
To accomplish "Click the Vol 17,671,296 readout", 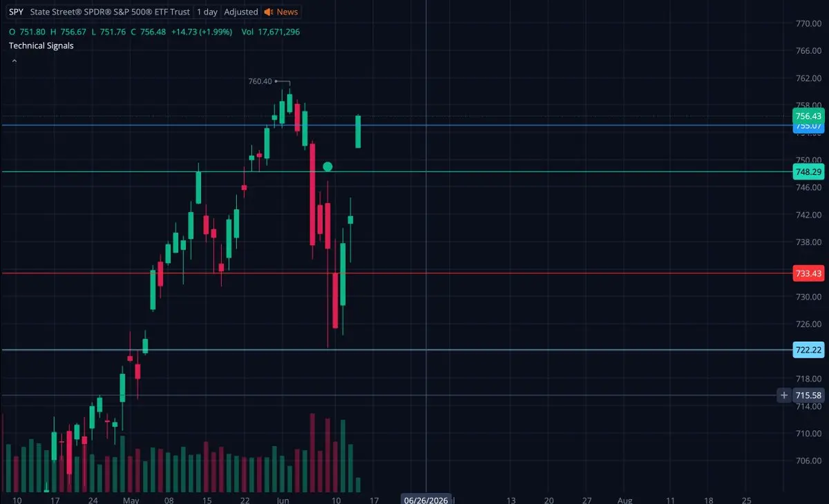I will pos(271,32).
